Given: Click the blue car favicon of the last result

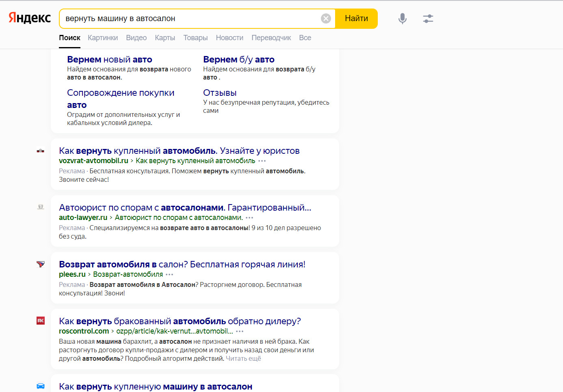Looking at the screenshot, I should [x=41, y=386].
